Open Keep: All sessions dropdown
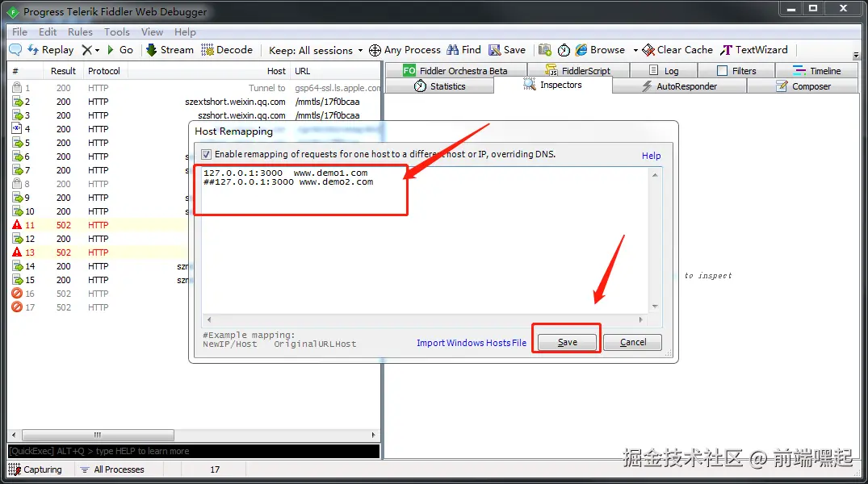The image size is (868, 484). pos(316,50)
